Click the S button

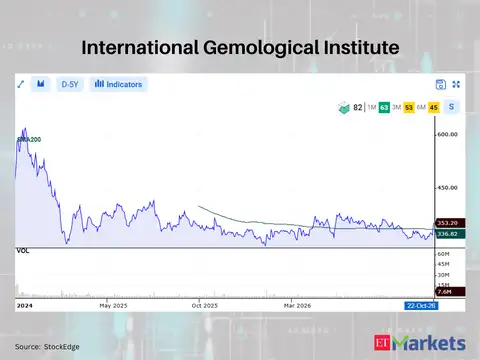click(x=451, y=107)
